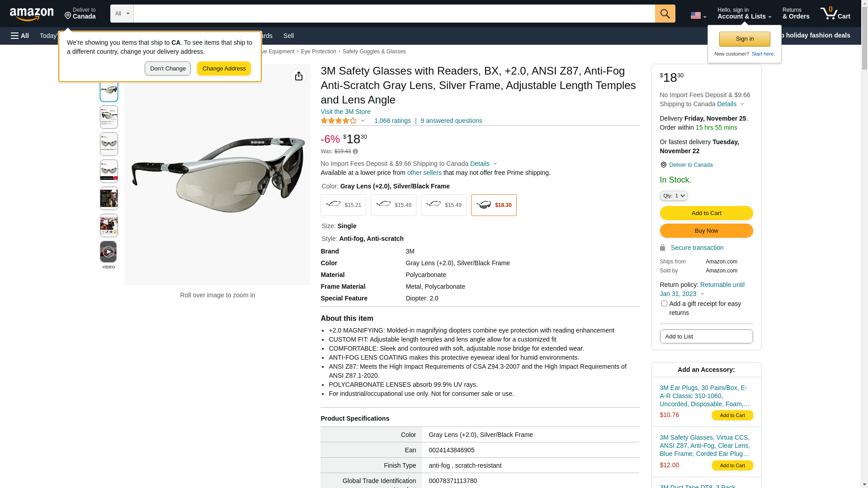Check the gift receipt checkbox
Screen dimensions: 868x488
pyautogui.click(x=664, y=304)
